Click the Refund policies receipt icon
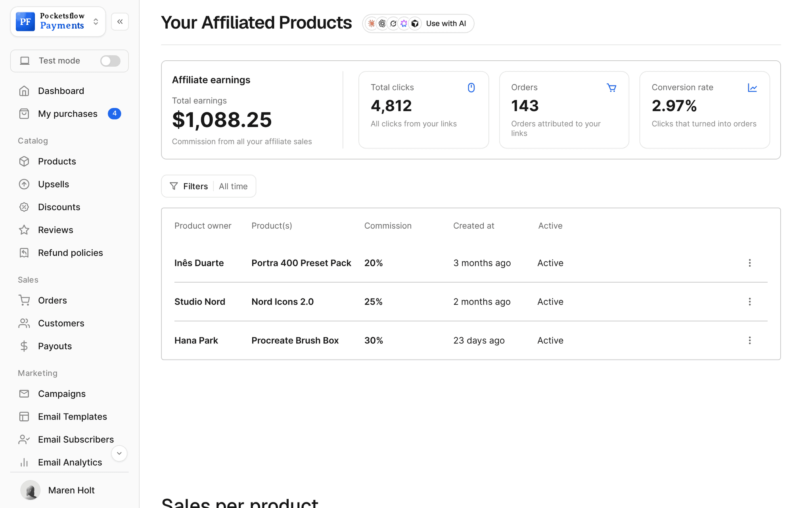Viewport: 812px width, 508px height. 24,253
